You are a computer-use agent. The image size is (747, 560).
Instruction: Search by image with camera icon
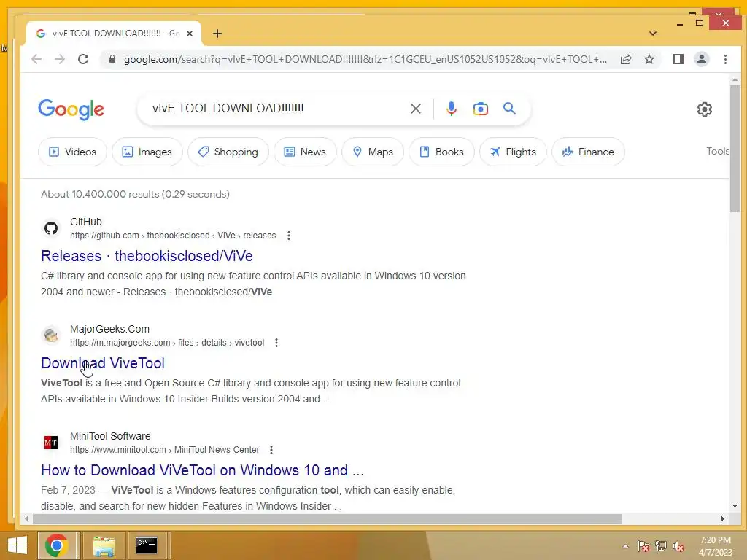[480, 109]
